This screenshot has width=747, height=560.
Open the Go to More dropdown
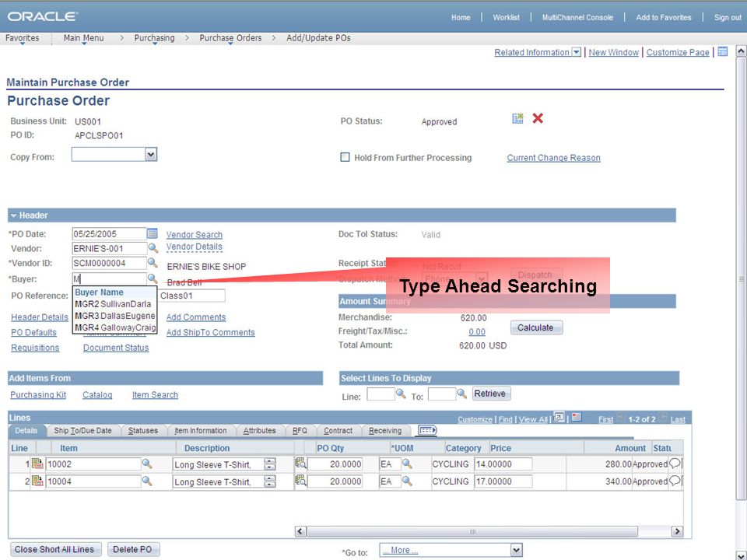(516, 551)
